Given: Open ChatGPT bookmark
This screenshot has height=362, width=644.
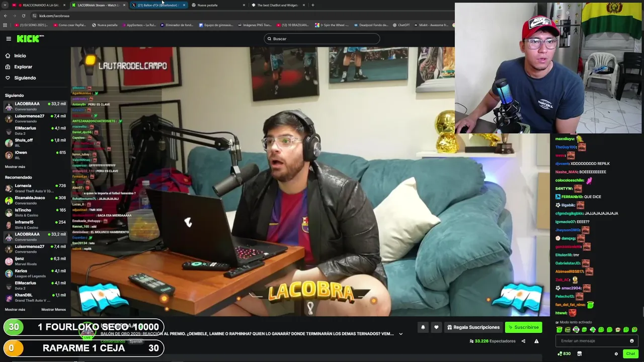Looking at the screenshot, I should tap(401, 25).
